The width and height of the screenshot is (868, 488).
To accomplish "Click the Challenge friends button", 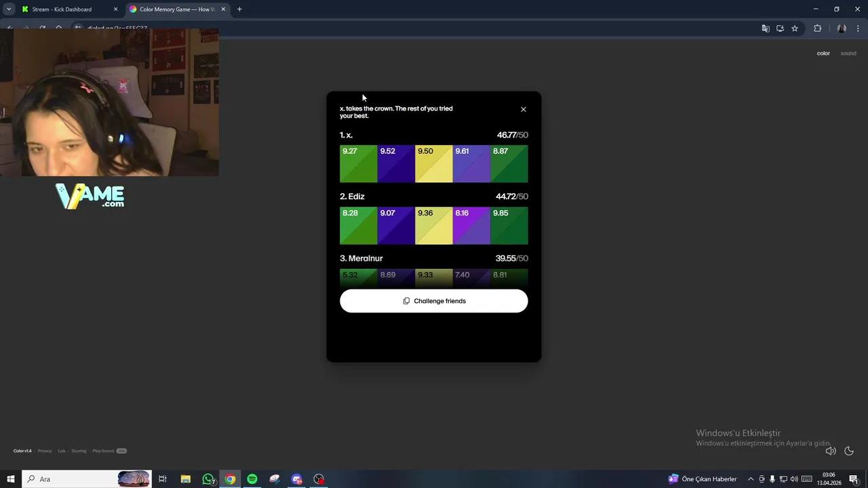I will (434, 301).
